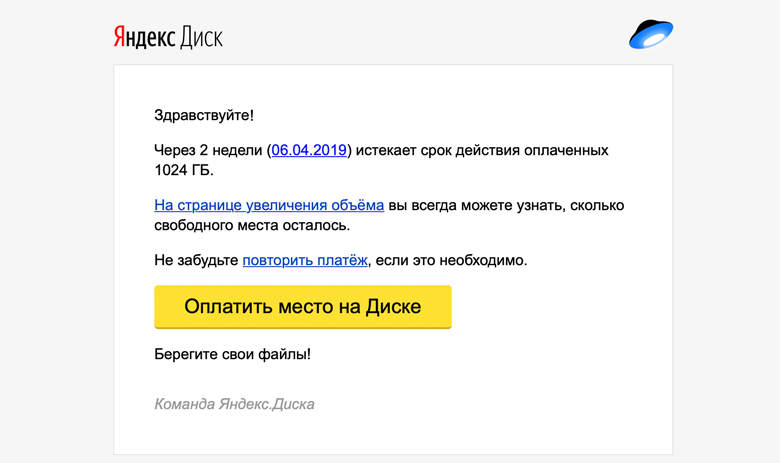Click the blue flying saucer Disk icon
The height and width of the screenshot is (463, 780).
tap(651, 34)
